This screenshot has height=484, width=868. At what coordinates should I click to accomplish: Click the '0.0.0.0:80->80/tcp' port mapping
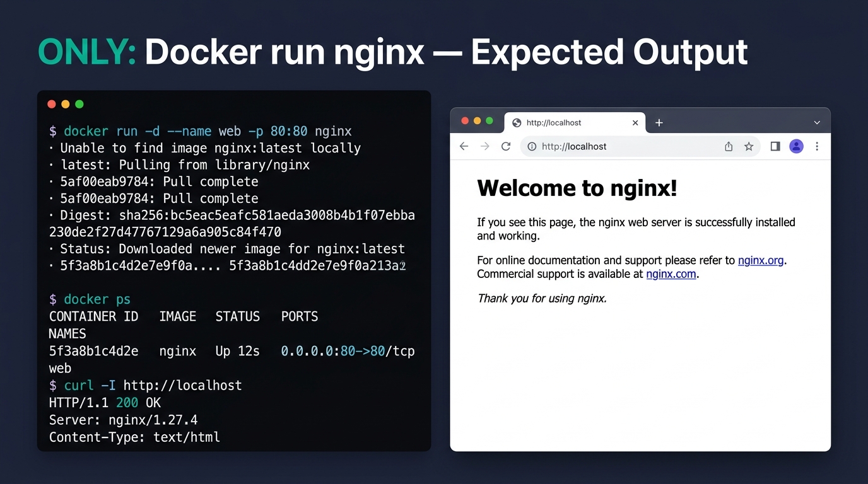pos(348,351)
